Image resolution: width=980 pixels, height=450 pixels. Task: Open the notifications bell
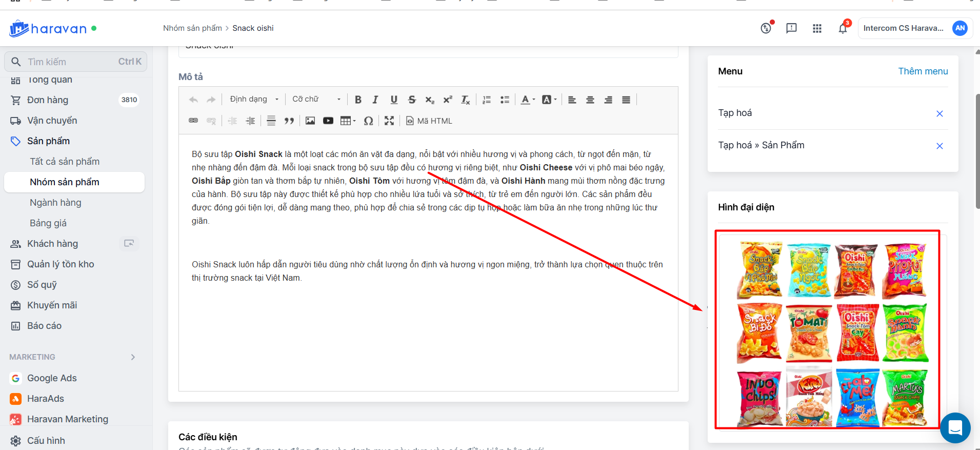point(843,28)
